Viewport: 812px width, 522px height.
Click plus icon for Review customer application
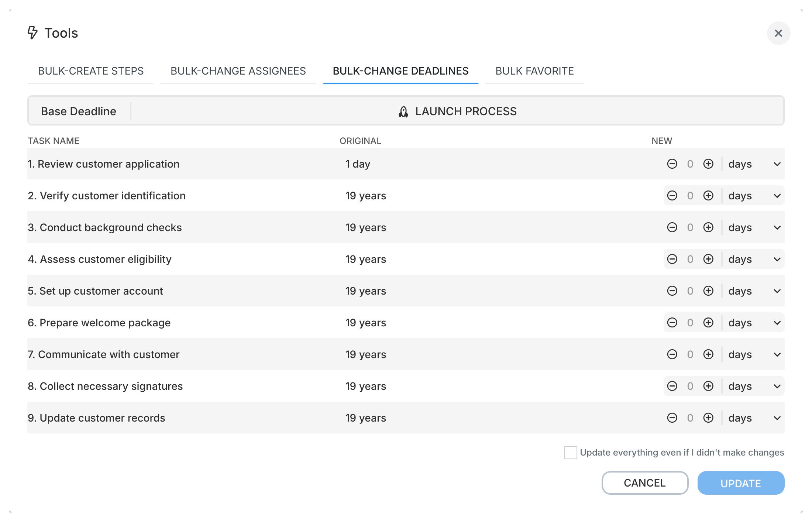pyautogui.click(x=708, y=164)
